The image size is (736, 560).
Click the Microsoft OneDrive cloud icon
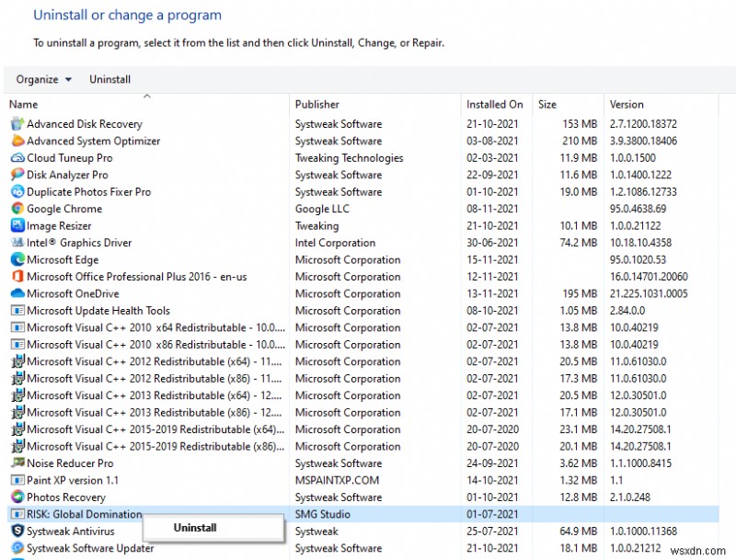pos(17,293)
